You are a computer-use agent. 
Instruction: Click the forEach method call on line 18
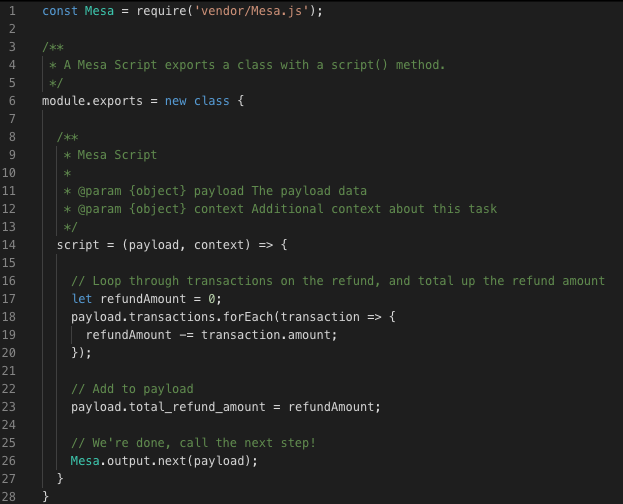[248, 317]
